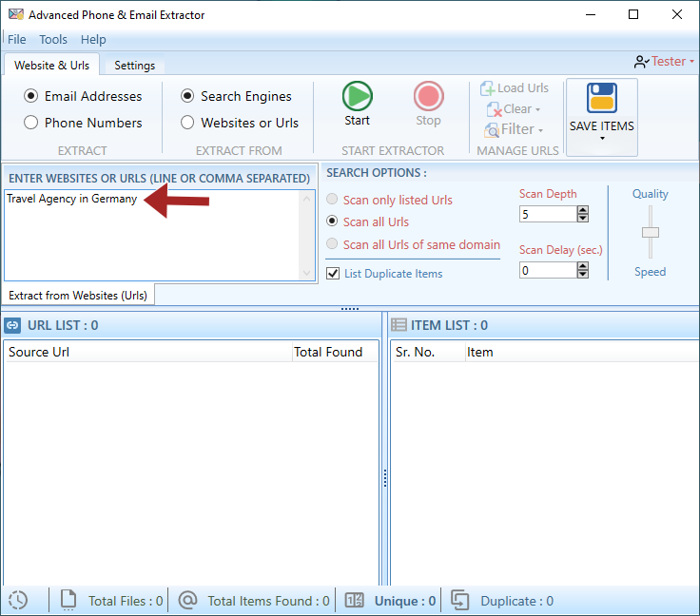Viewport: 700px width, 616px height.
Task: Increase Scan Depth with up arrow
Action: (x=583, y=210)
